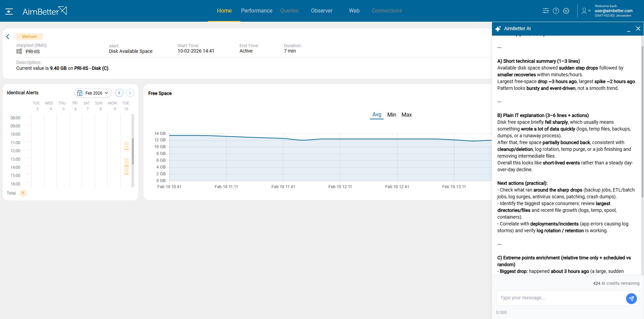Minimize the AimBetter AI panel
Image resolution: width=644 pixels, height=319 pixels.
coord(628,29)
